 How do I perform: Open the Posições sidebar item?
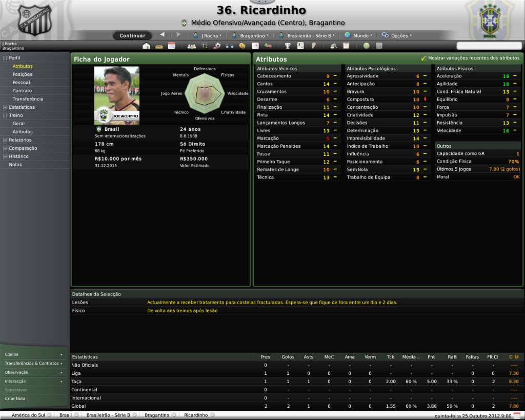click(23, 74)
